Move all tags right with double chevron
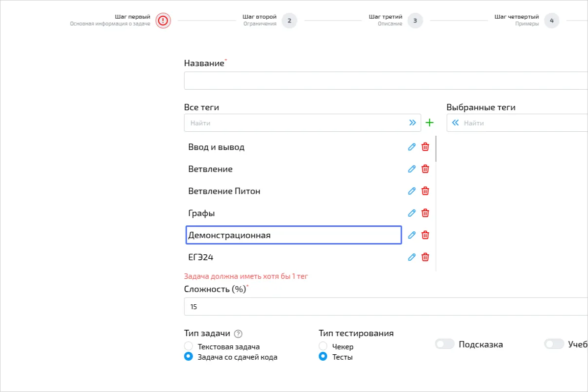Viewport: 588px width, 392px height. 413,123
